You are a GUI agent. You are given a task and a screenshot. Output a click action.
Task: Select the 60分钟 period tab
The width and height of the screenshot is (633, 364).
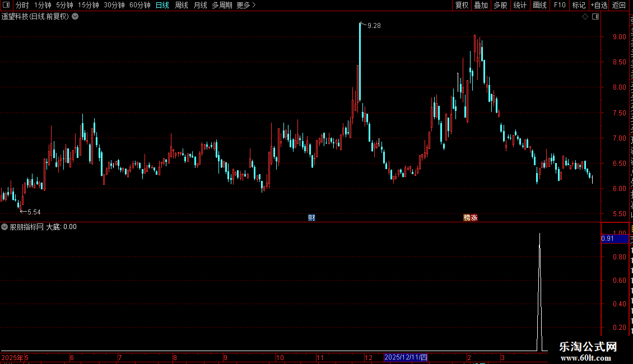tap(140, 5)
